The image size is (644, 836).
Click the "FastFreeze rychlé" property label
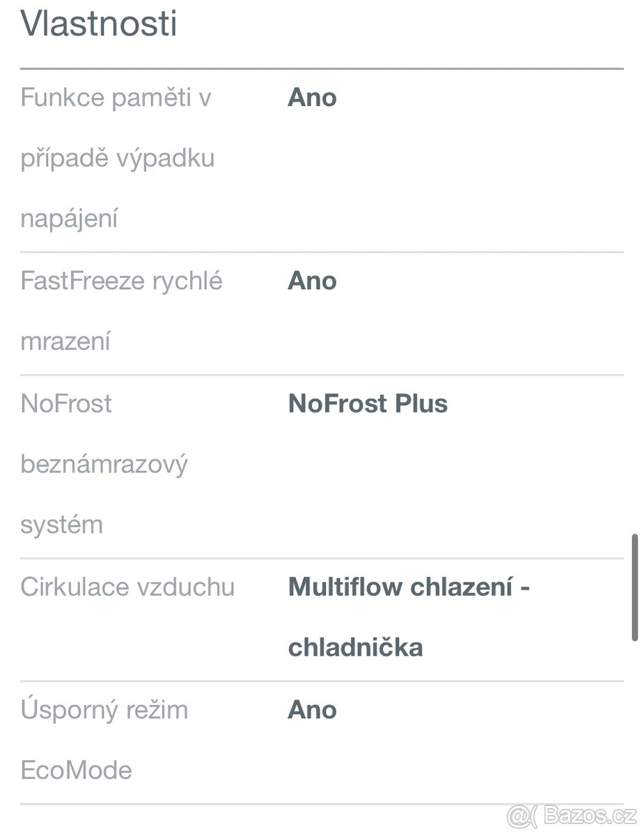122,281
